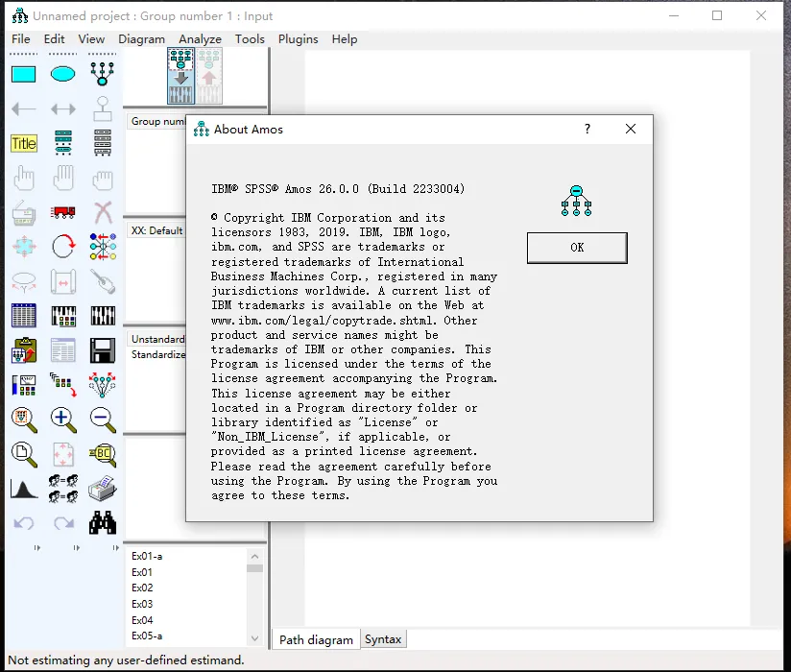Select the change shape of objects tool
The width and height of the screenshot is (791, 672).
pos(24,247)
